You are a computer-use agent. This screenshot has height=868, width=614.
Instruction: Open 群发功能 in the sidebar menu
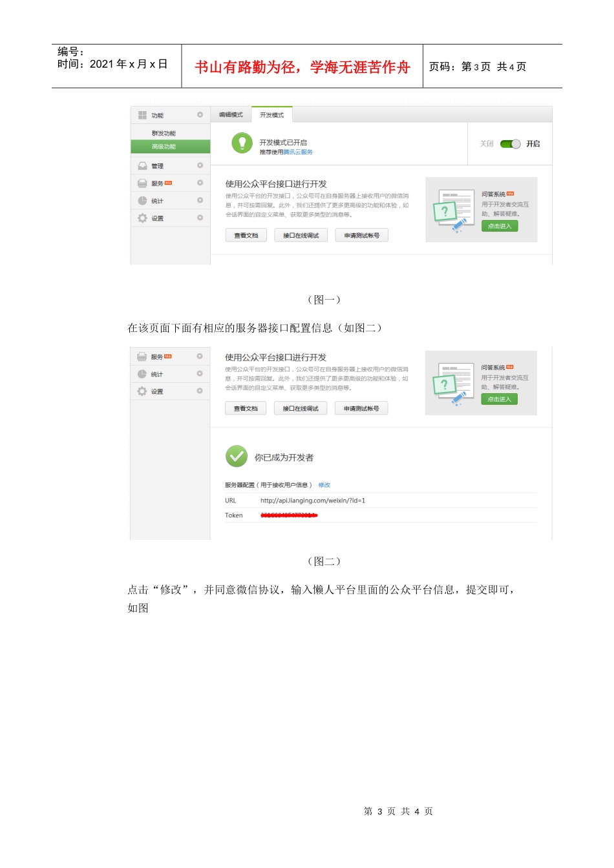[164, 134]
